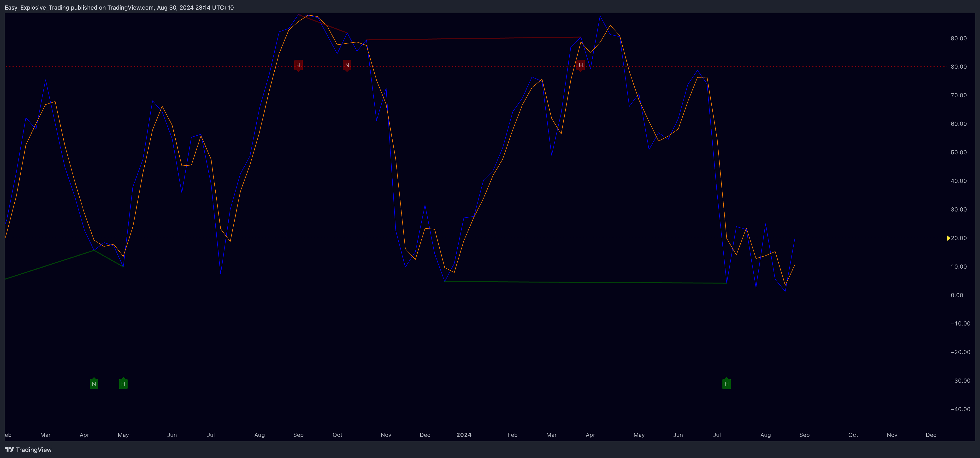Click the Feb label after 2024

513,435
